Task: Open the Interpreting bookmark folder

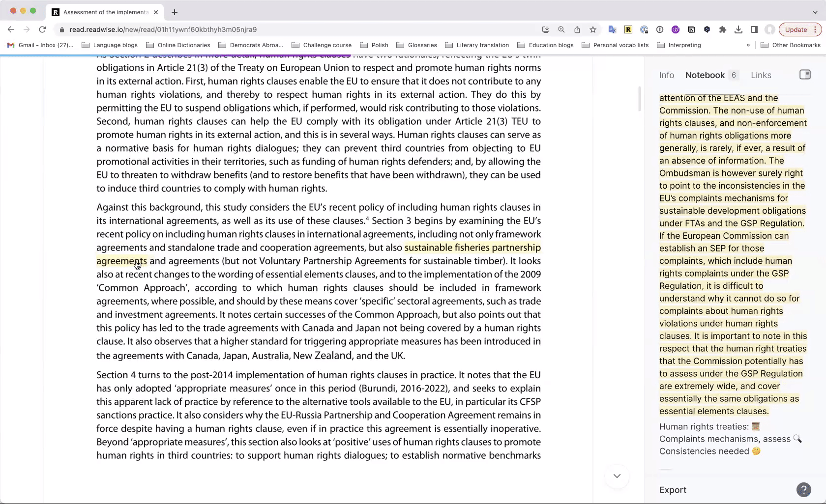Action: tap(679, 45)
